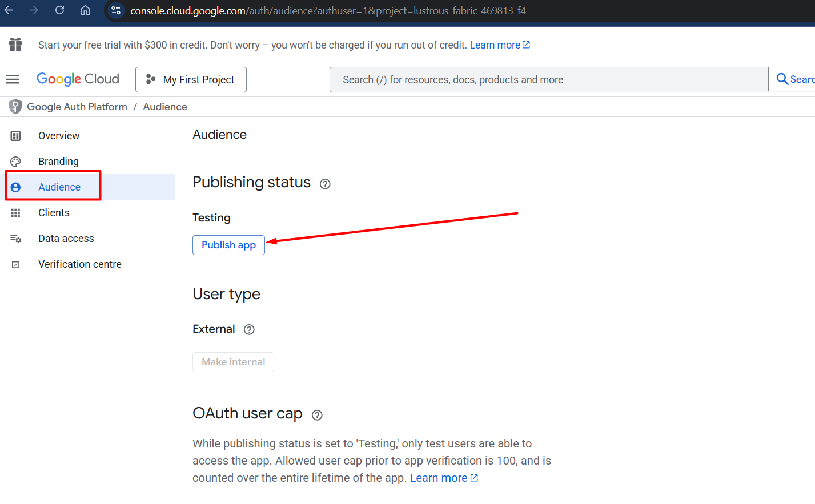Click the User type heading
This screenshot has height=504, width=815.
tap(227, 294)
